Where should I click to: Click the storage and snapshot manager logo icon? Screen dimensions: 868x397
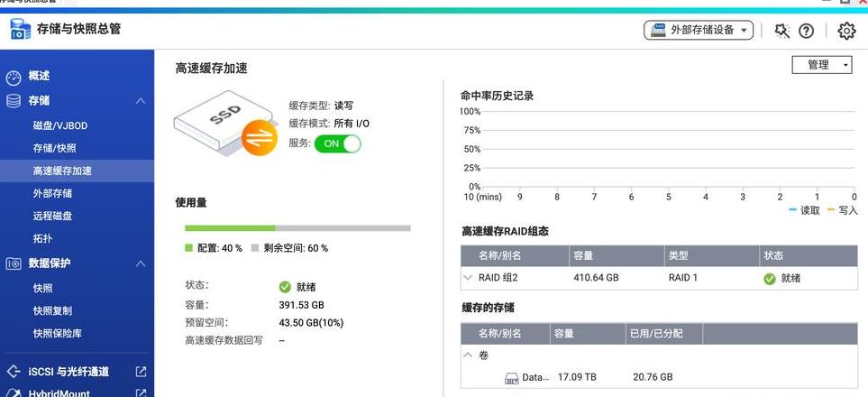21,29
